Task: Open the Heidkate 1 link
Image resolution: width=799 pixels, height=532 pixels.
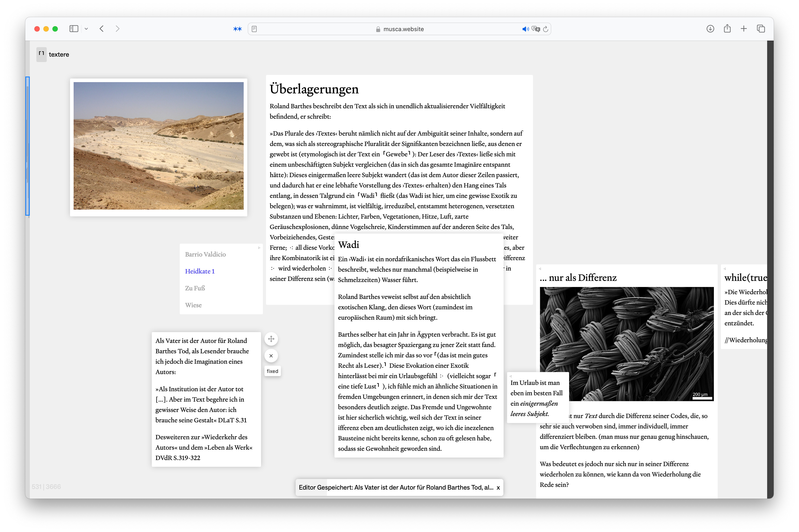Action: 200,271
